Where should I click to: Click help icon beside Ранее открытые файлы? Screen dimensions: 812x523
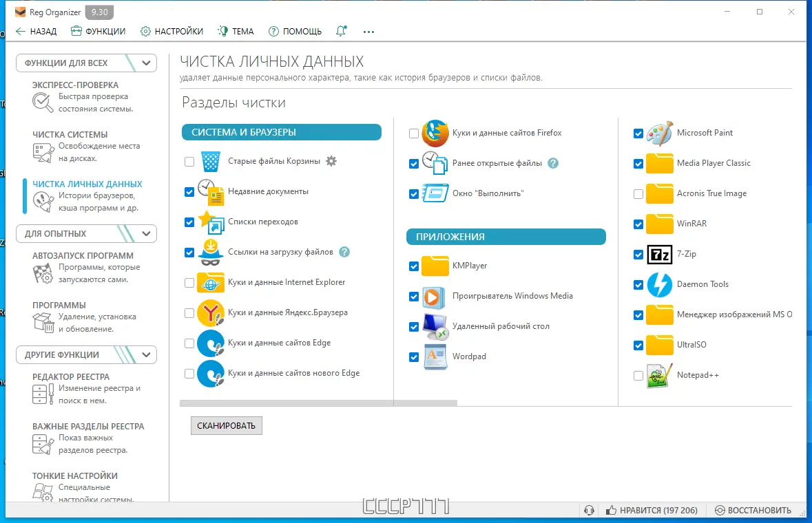click(553, 163)
